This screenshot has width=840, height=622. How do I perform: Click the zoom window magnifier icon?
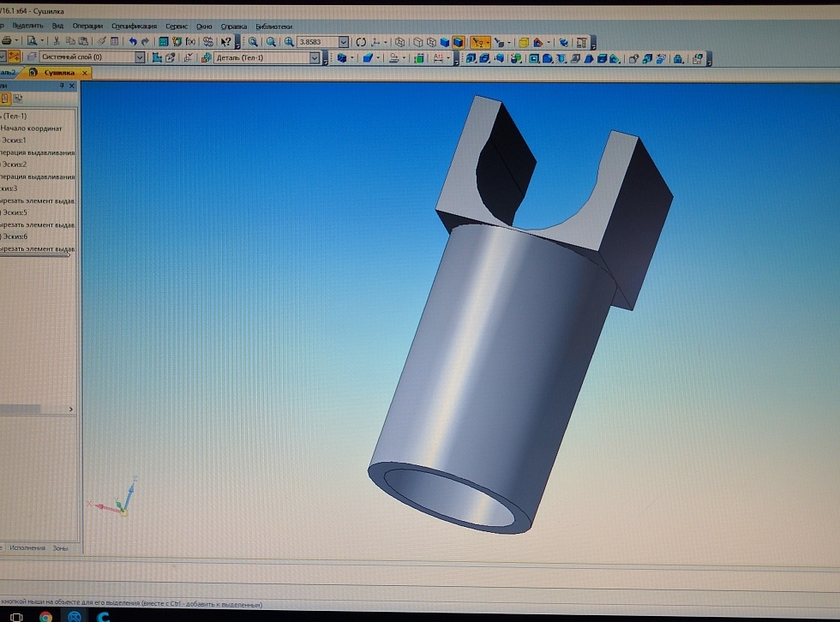pyautogui.click(x=253, y=42)
